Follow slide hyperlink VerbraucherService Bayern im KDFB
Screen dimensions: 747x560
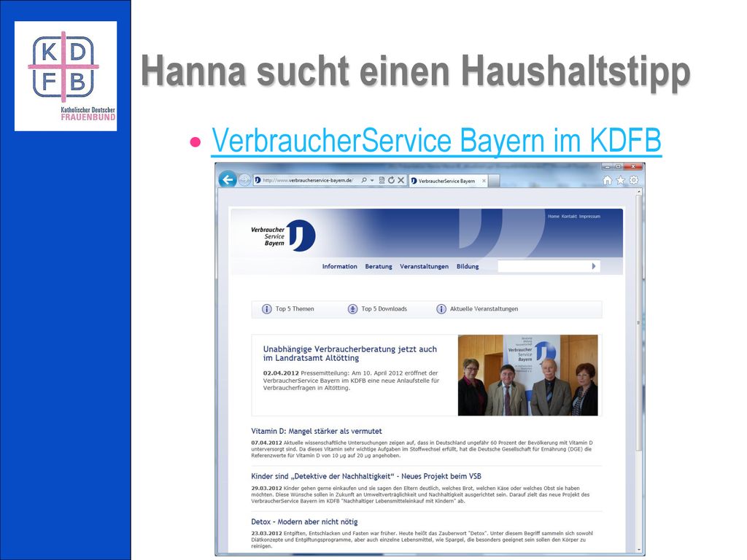436,141
